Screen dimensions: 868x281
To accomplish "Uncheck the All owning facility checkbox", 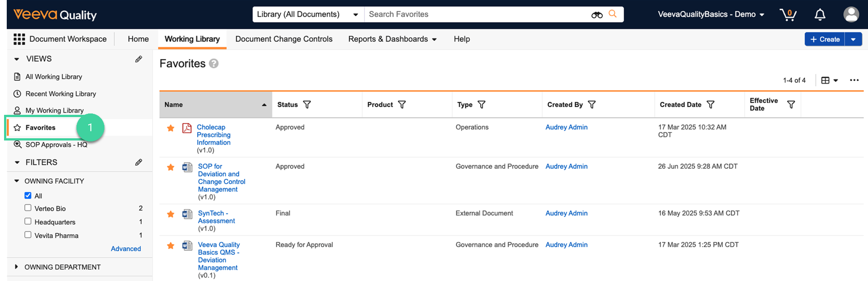I will click(28, 195).
